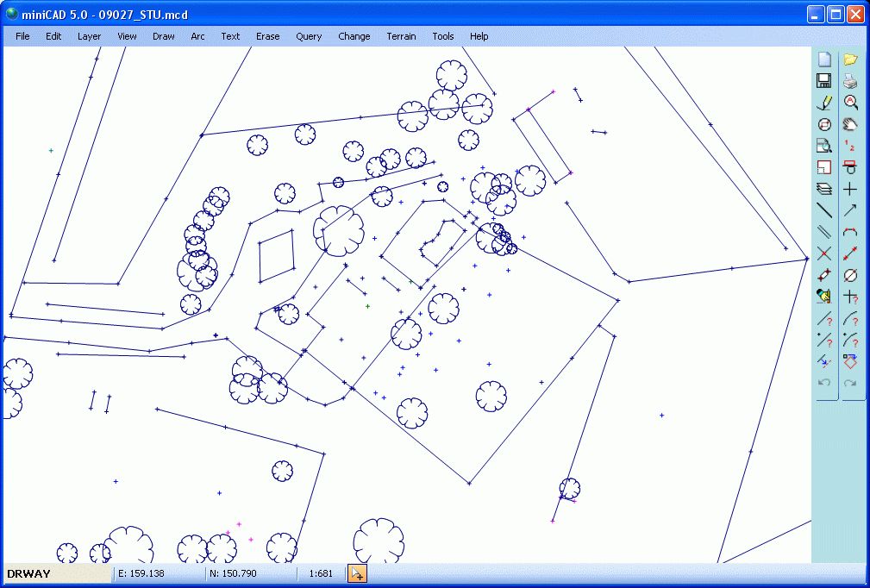Open the layers stack tool
Image resolution: width=870 pixels, height=588 pixels.
point(824,189)
